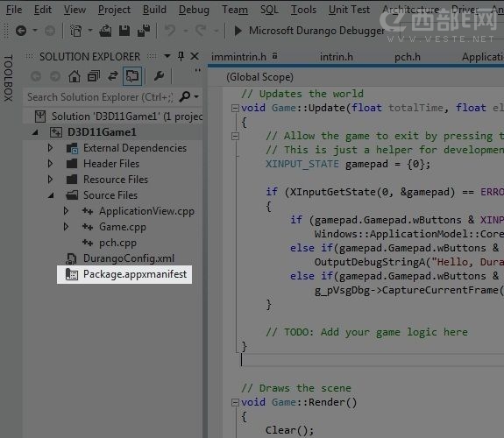
Task: Toggle Show All Files in Solution Explorer
Action: pyautogui.click(x=132, y=76)
